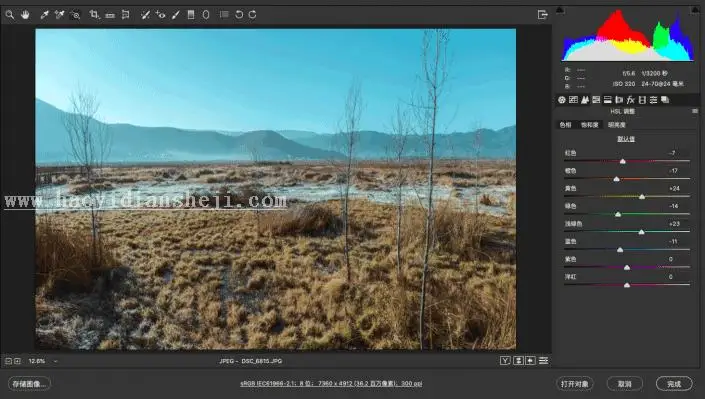This screenshot has height=399, width=705.
Task: Select the Transform tool
Action: [126, 15]
